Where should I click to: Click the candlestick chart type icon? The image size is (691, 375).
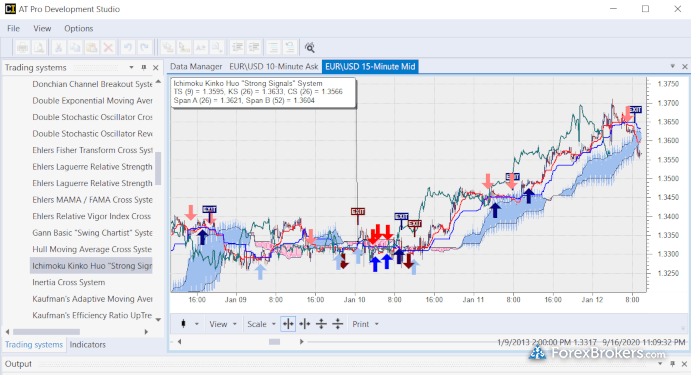point(183,324)
